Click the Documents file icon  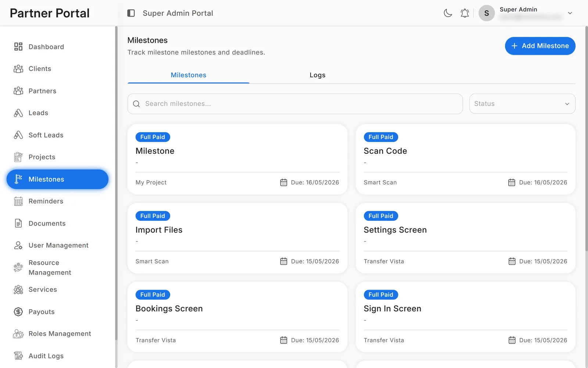18,223
